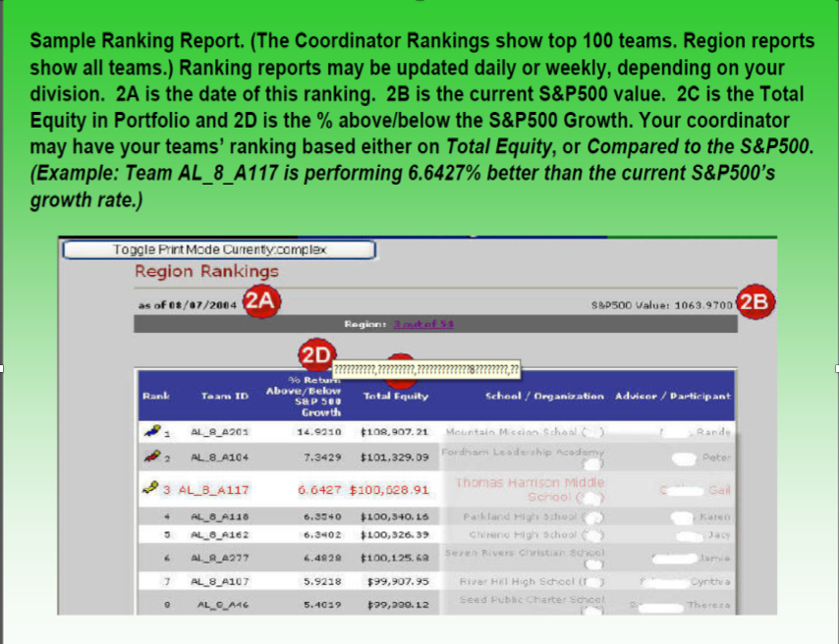
Task: Select team AL_8_A117 in the table
Action: click(212, 489)
